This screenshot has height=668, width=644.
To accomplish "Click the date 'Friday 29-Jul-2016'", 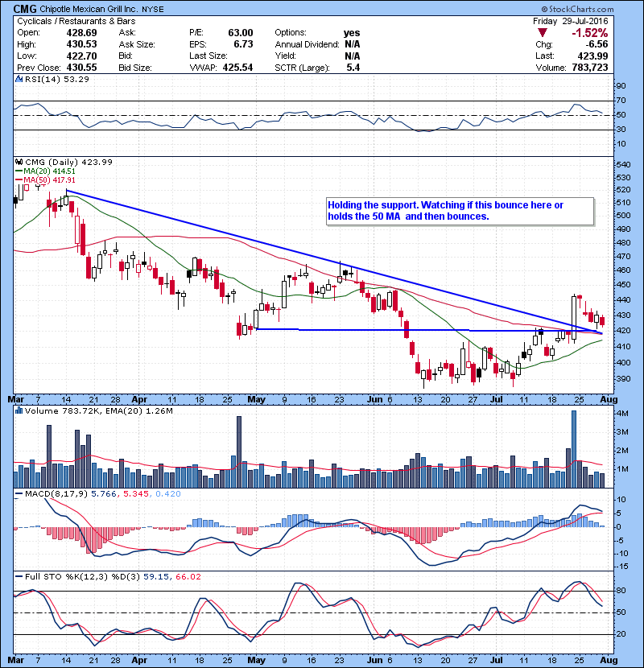I will (570, 21).
